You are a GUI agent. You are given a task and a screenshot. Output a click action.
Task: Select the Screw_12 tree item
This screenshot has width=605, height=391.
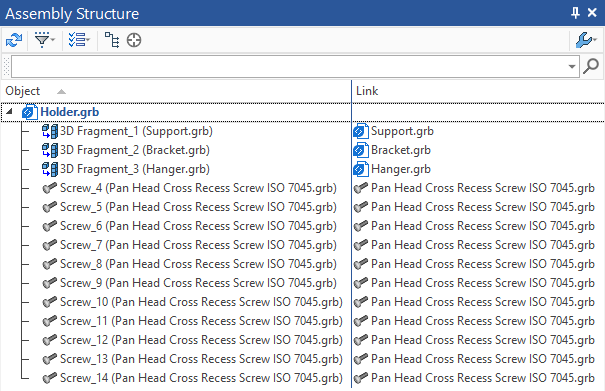[x=201, y=340]
